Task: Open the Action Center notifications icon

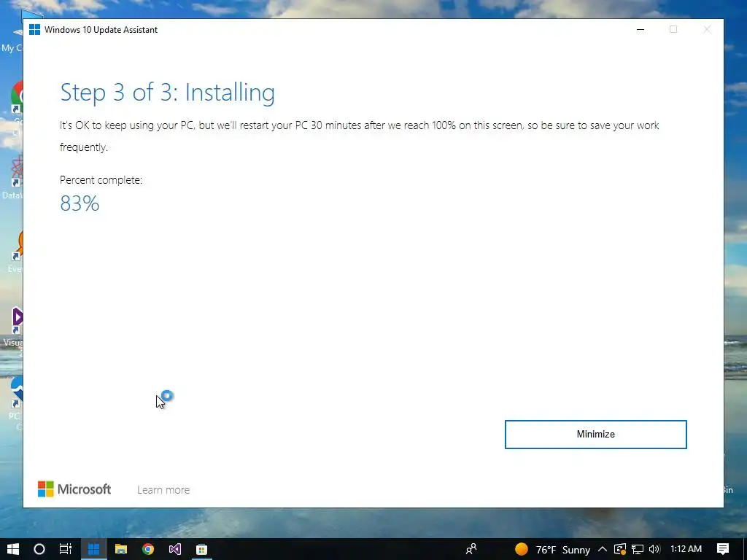Action: [x=723, y=549]
